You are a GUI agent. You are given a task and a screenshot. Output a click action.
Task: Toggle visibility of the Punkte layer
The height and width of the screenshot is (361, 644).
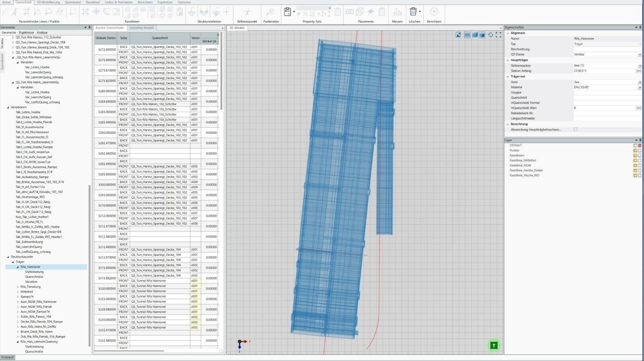pyautogui.click(x=636, y=151)
